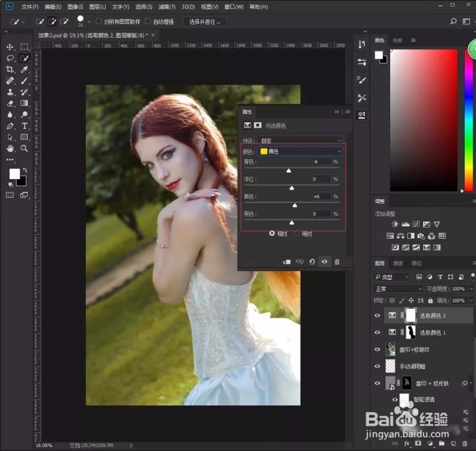
Task: Reset adjustment to defaults in Properties panel
Action: [x=312, y=262]
